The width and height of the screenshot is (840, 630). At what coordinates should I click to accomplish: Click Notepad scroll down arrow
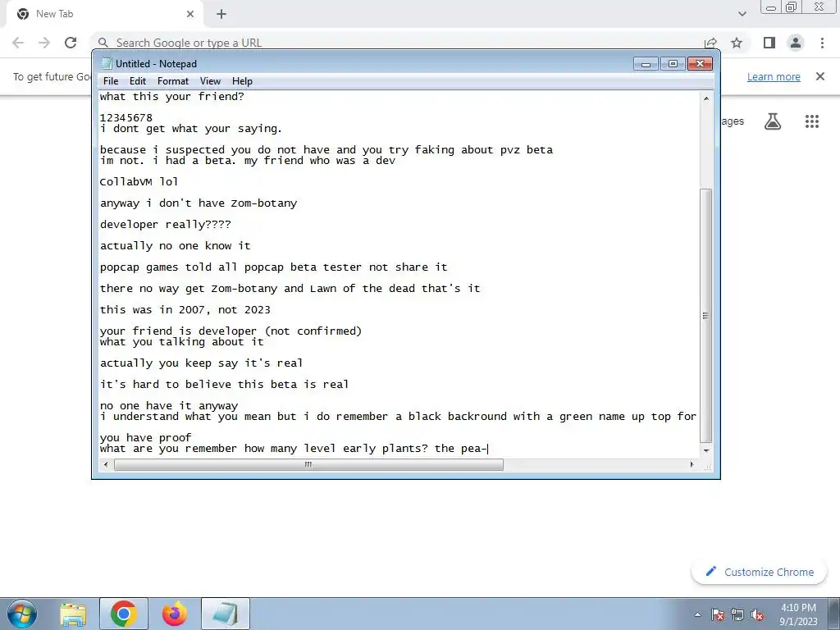point(706,450)
